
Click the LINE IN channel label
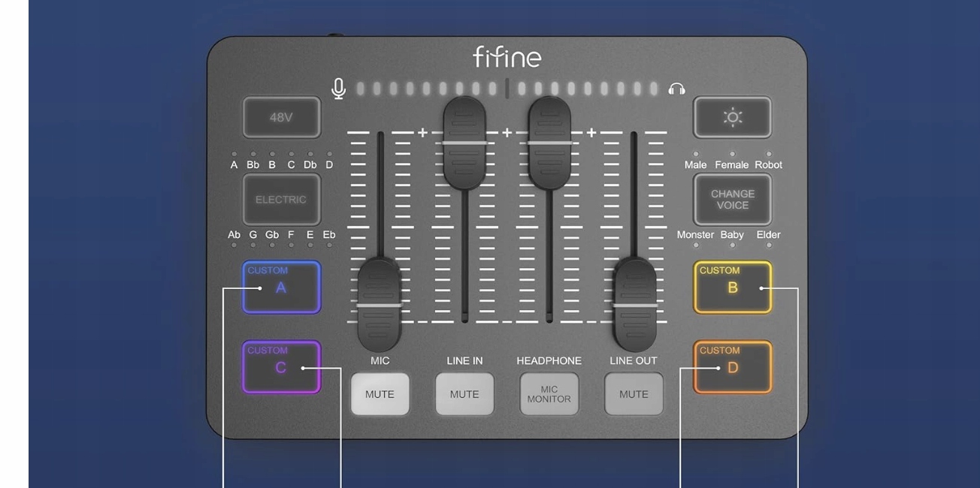pyautogui.click(x=464, y=360)
